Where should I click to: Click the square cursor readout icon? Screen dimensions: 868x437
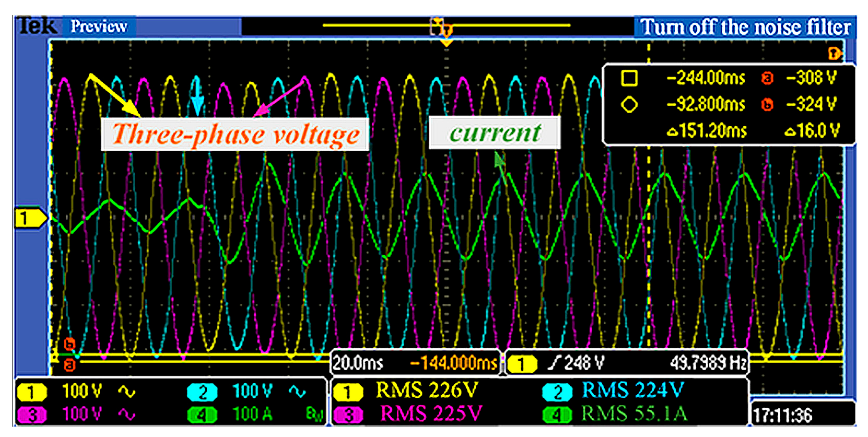pyautogui.click(x=629, y=78)
